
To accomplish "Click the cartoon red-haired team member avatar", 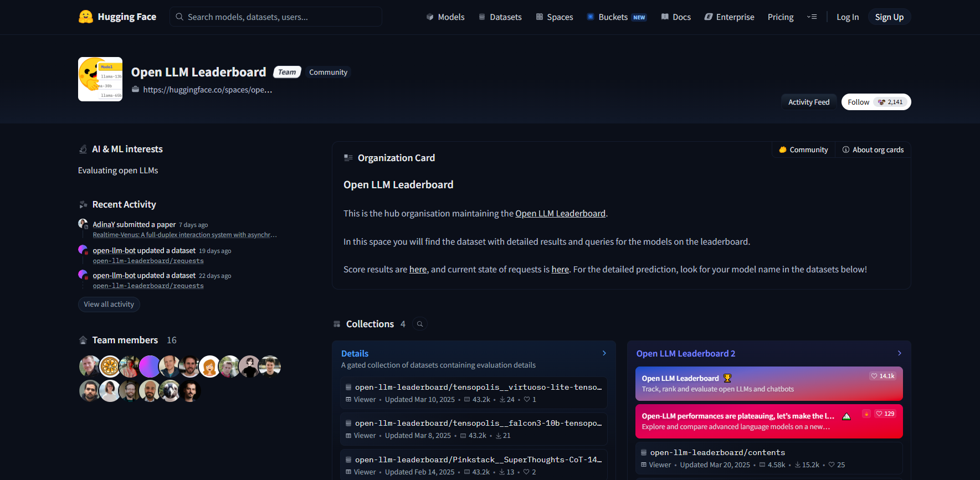I will point(209,367).
